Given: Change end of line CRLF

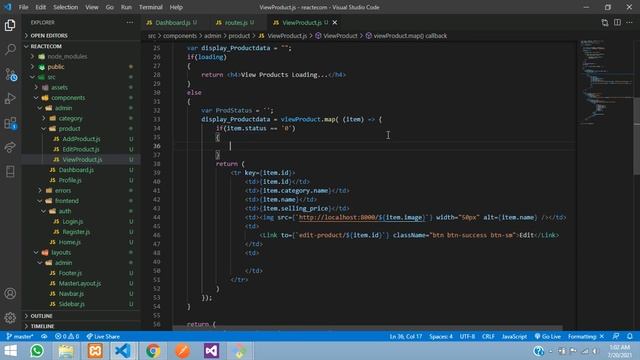Looking at the screenshot, I should 488,336.
